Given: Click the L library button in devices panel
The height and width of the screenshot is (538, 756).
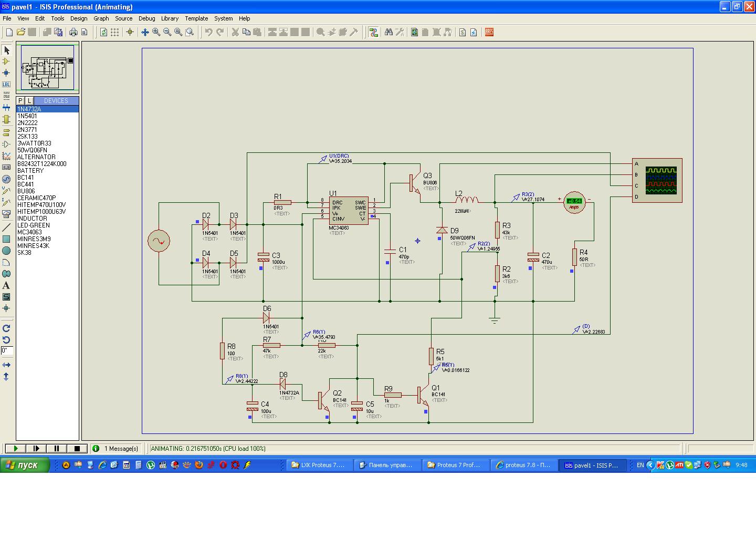Looking at the screenshot, I should [29, 101].
